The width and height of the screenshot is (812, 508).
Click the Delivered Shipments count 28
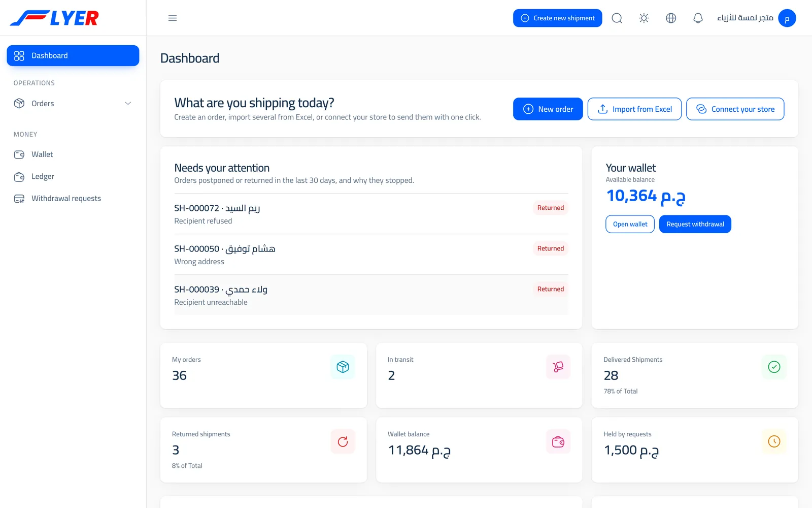tap(611, 375)
